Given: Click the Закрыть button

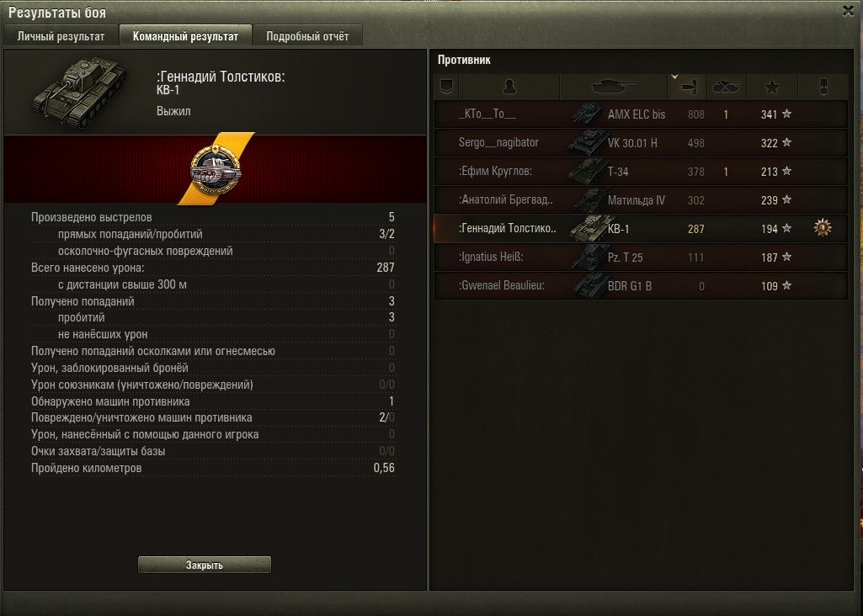Looking at the screenshot, I should pos(205,565).
